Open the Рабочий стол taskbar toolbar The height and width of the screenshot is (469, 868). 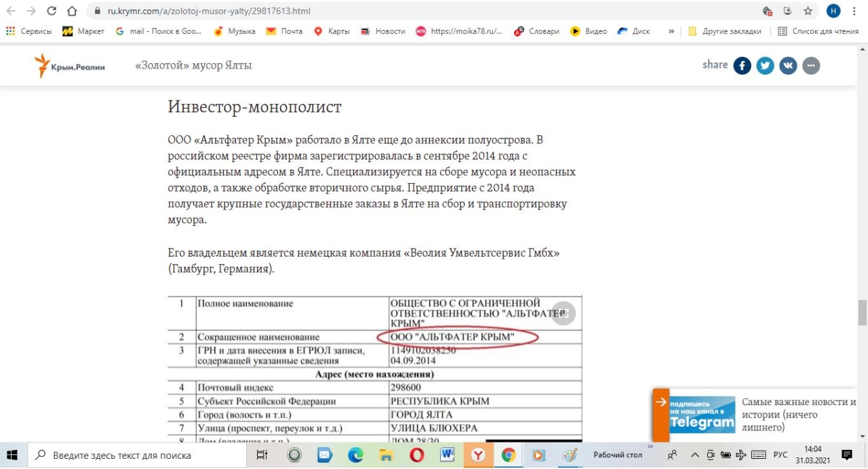[x=618, y=455]
